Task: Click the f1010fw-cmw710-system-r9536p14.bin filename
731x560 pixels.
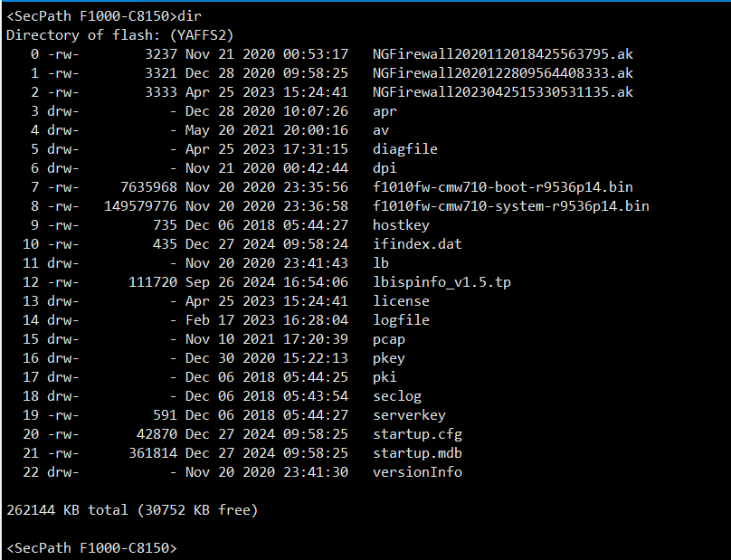Action: point(510,206)
